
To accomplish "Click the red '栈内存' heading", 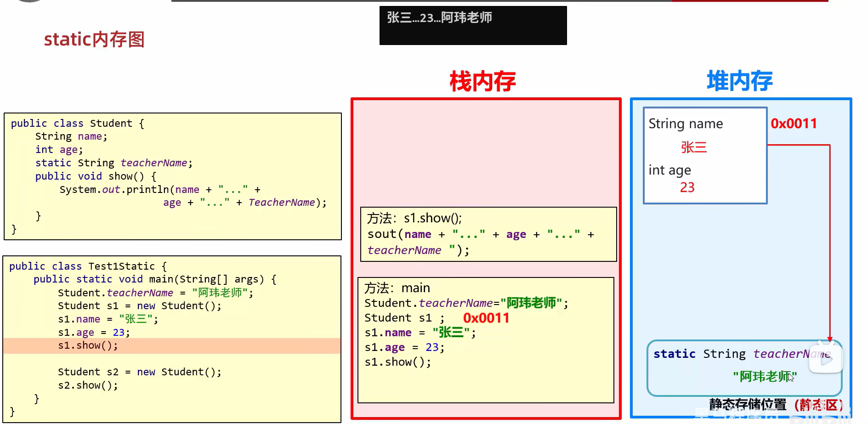I will coord(482,81).
